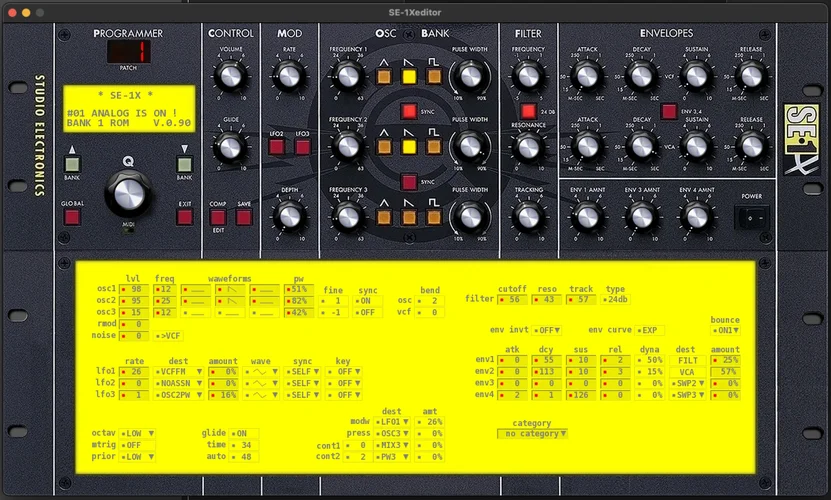This screenshot has width=831, height=500.
Task: Select oscillator 2 square waveform button
Action: click(x=432, y=147)
